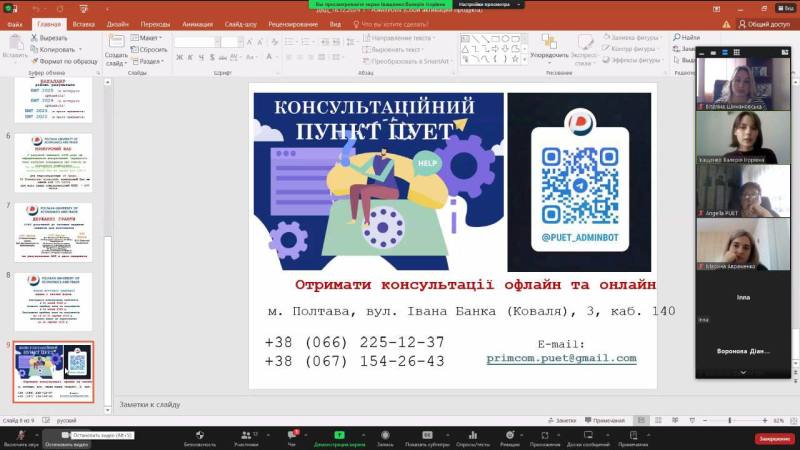
Task: Switch to the Вставка ribbon tab
Action: [84, 23]
